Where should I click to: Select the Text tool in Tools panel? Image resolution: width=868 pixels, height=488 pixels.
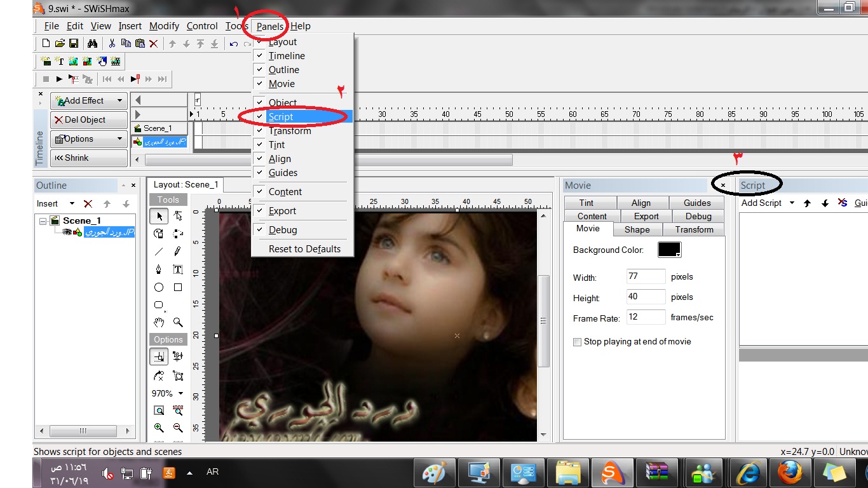click(x=178, y=269)
